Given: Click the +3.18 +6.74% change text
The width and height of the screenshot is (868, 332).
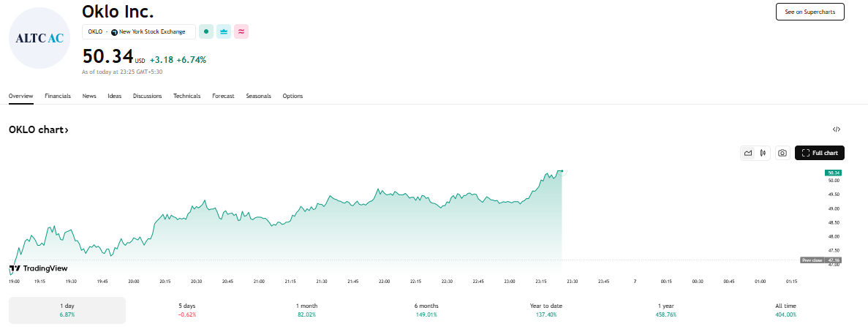Looking at the screenshot, I should (x=178, y=60).
